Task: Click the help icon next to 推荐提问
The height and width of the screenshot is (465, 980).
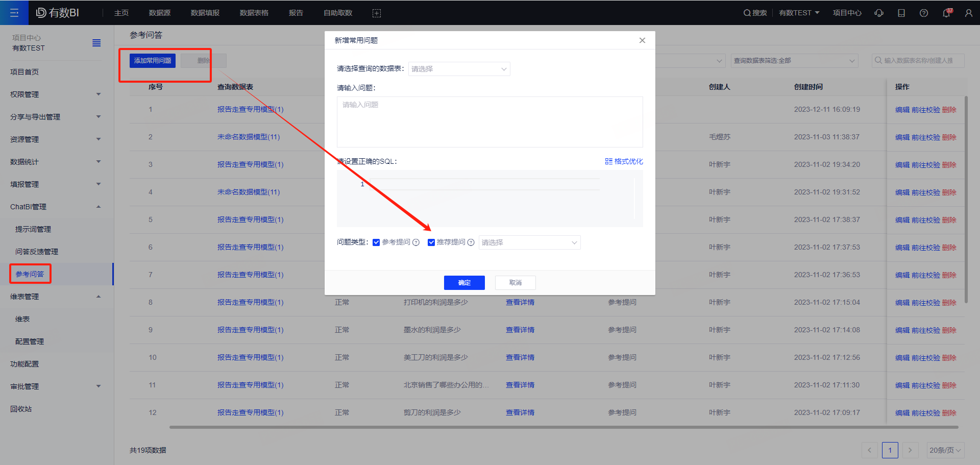Action: point(471,242)
